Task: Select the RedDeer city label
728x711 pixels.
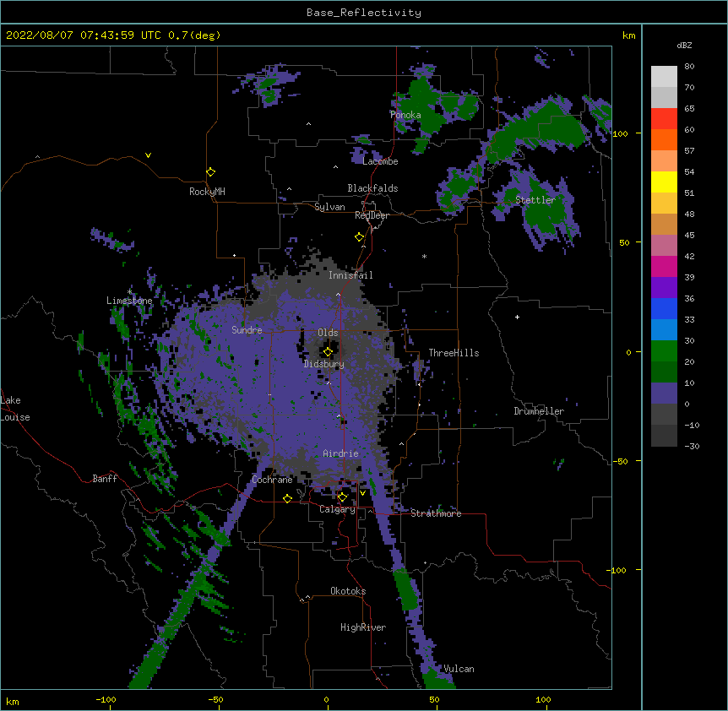Action: [372, 215]
